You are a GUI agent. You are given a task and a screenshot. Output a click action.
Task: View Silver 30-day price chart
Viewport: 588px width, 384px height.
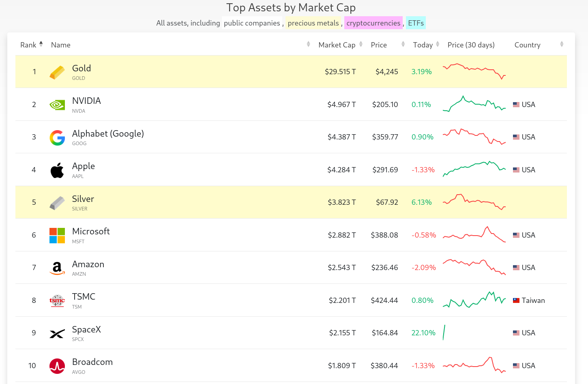pos(474,202)
